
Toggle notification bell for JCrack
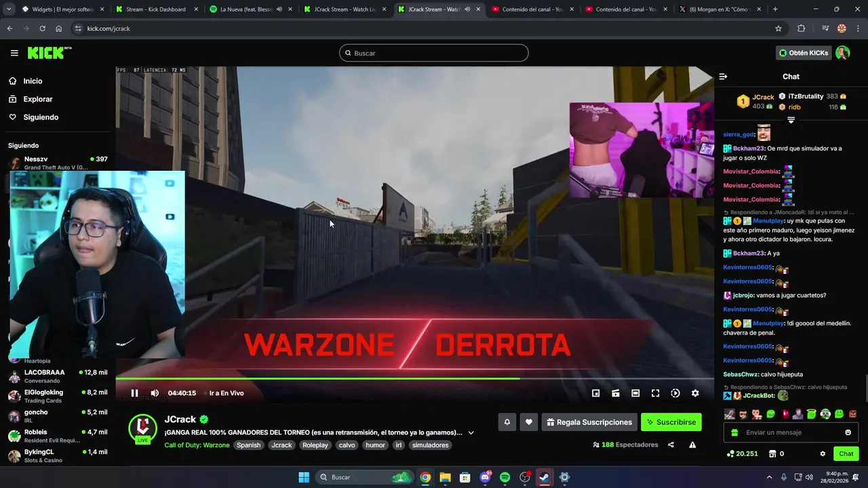pyautogui.click(x=507, y=422)
